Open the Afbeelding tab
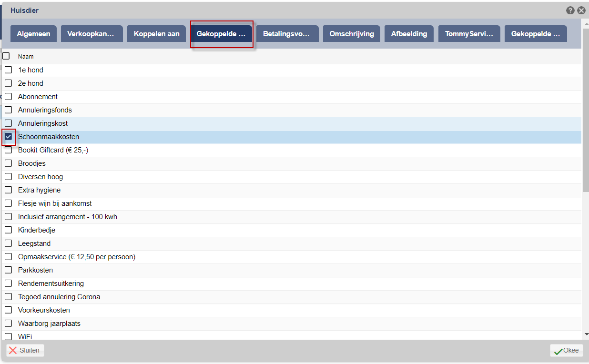The image size is (589, 364). [409, 34]
